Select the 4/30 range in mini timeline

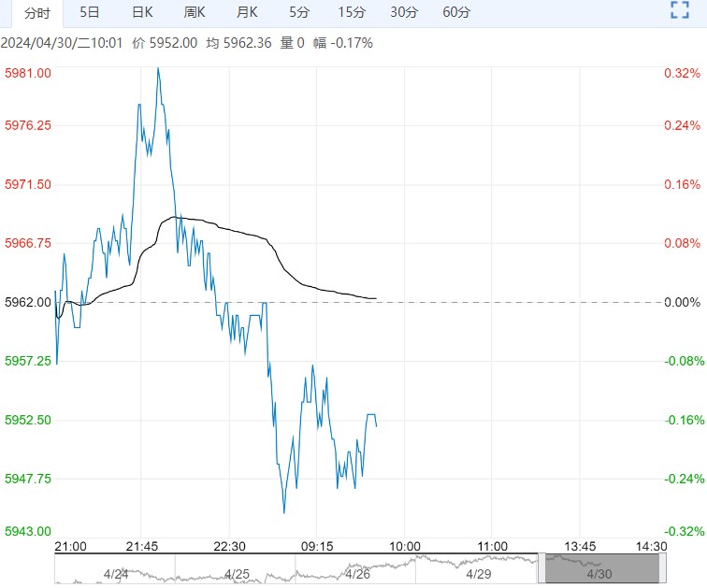(x=599, y=574)
